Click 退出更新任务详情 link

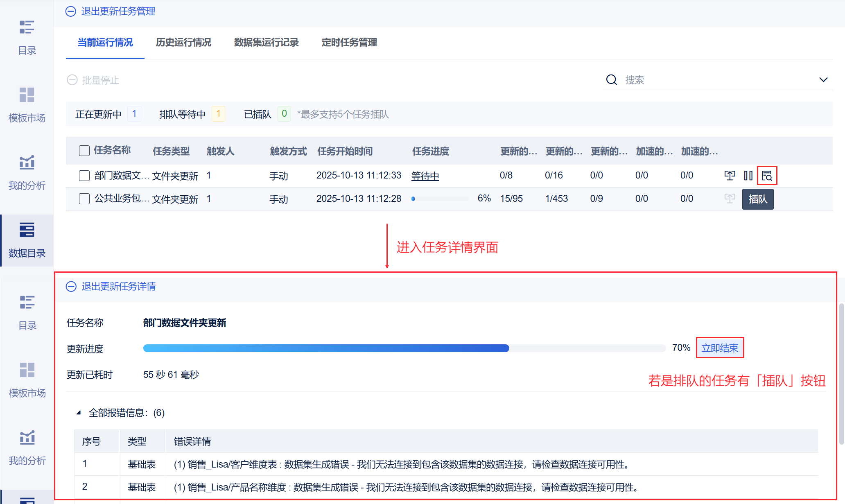coord(118,286)
